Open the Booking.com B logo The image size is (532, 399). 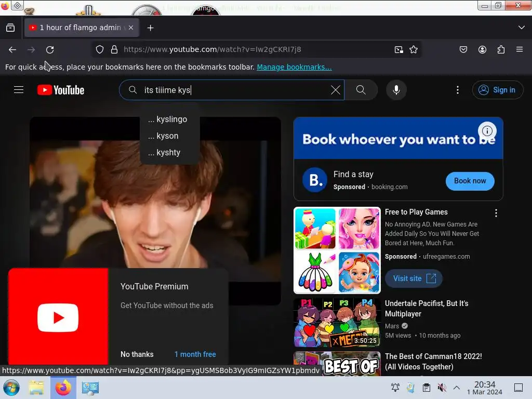[315, 180]
